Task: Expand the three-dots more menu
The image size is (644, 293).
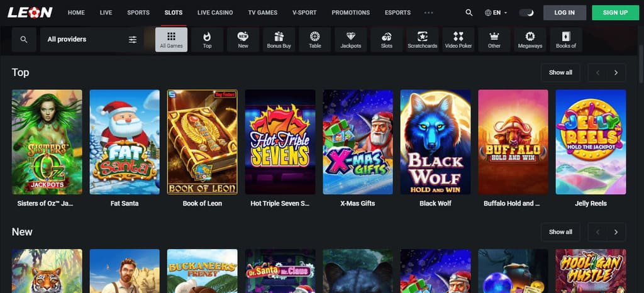Action: (x=428, y=13)
